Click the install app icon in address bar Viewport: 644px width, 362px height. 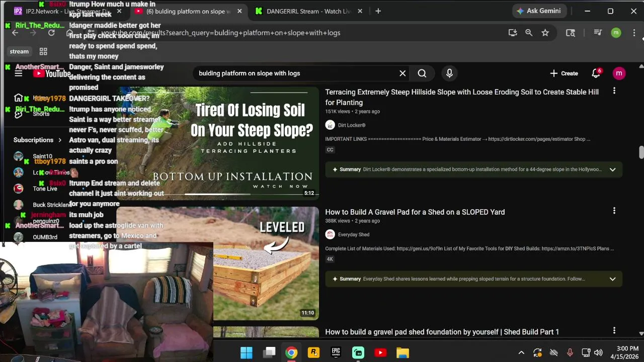513,33
